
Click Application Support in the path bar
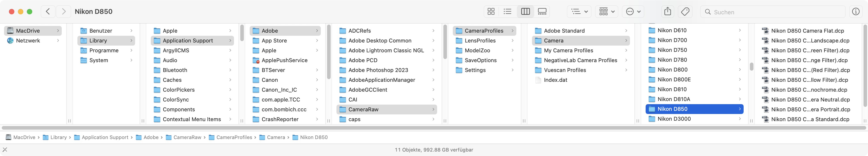click(x=101, y=137)
